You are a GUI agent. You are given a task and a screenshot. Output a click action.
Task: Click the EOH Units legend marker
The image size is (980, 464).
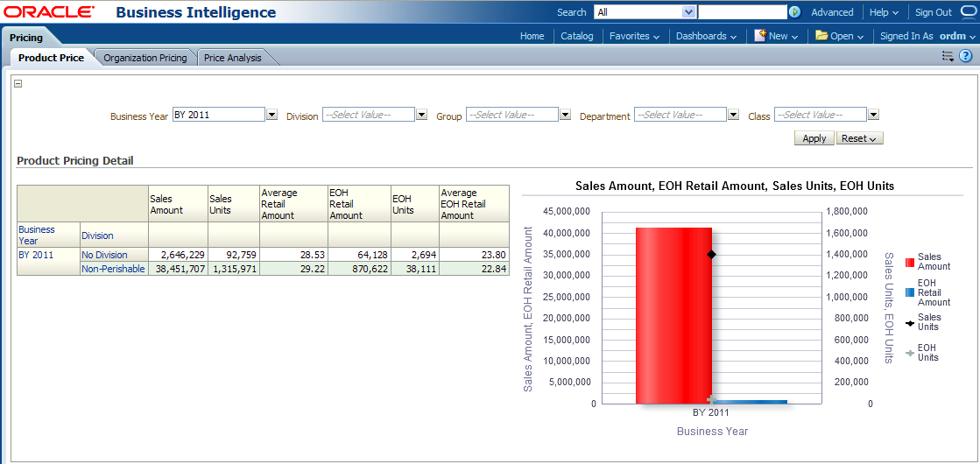pos(910,353)
